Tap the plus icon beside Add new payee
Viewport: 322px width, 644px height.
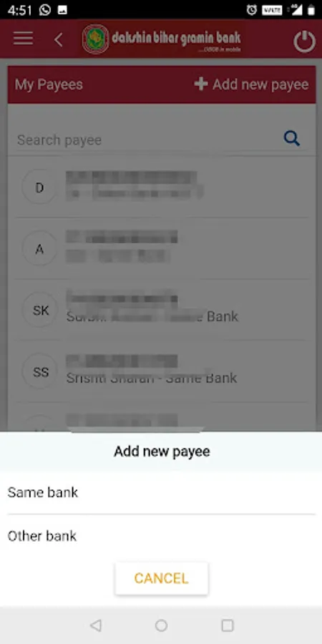tap(201, 84)
